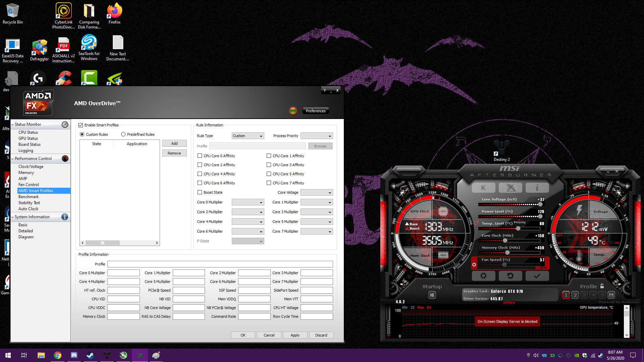This screenshot has width=644, height=362.
Task: Click Apply in AMD OverDrive
Action: pyautogui.click(x=295, y=335)
